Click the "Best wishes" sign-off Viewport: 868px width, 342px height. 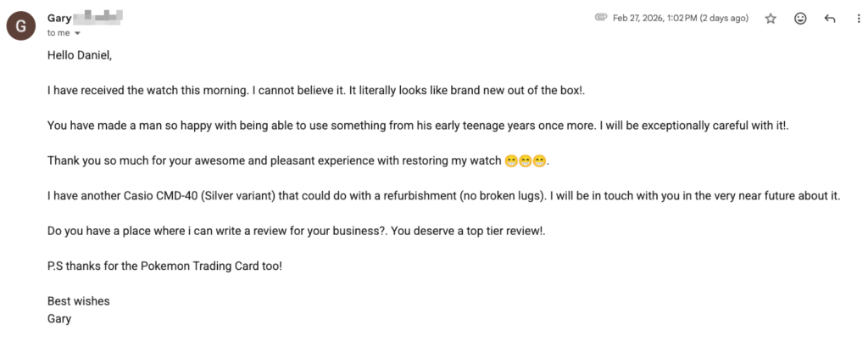[x=78, y=301]
